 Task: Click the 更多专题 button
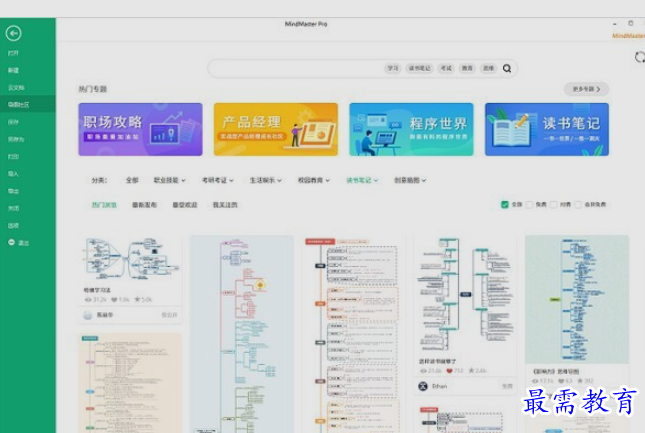(586, 89)
